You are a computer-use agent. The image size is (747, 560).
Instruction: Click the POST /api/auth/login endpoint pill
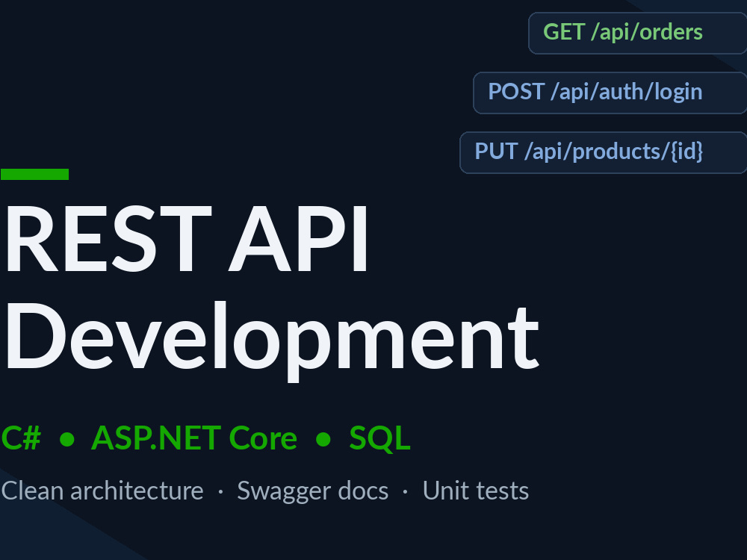[x=610, y=93]
